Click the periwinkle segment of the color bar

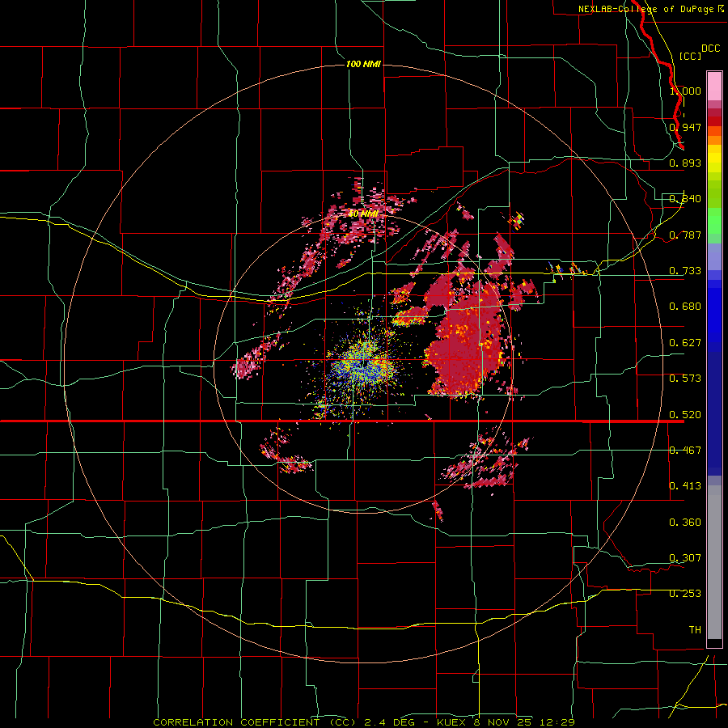point(714,256)
